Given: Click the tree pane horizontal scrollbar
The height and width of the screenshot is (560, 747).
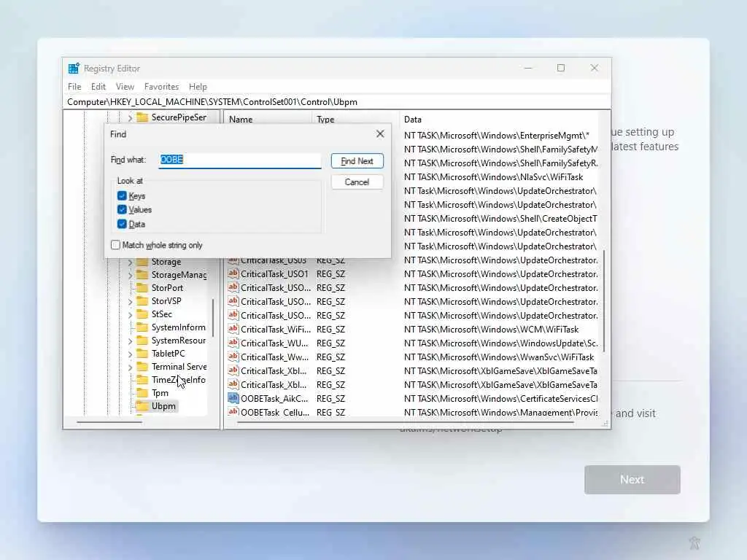Looking at the screenshot, I should click(109, 422).
